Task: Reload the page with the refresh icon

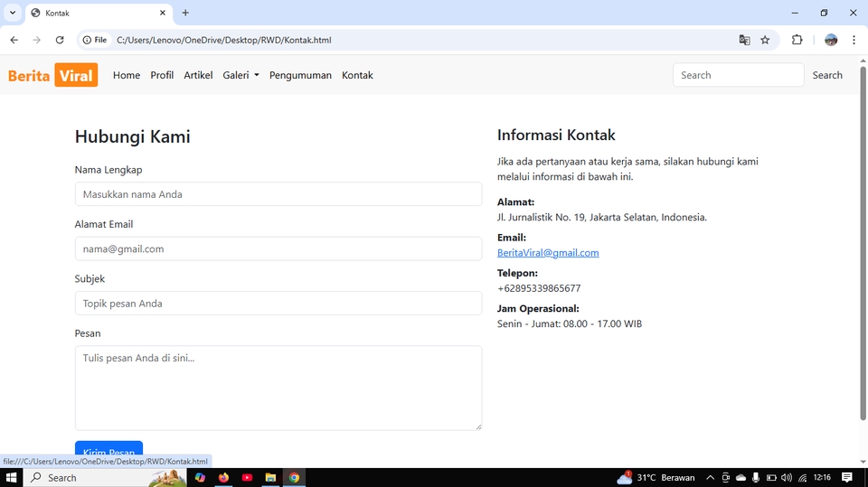Action: (x=60, y=40)
